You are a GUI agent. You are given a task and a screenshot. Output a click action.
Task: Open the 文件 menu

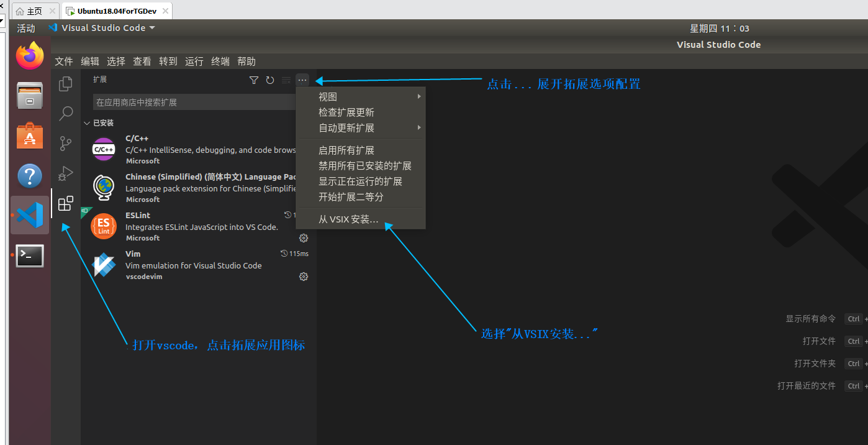pos(64,62)
